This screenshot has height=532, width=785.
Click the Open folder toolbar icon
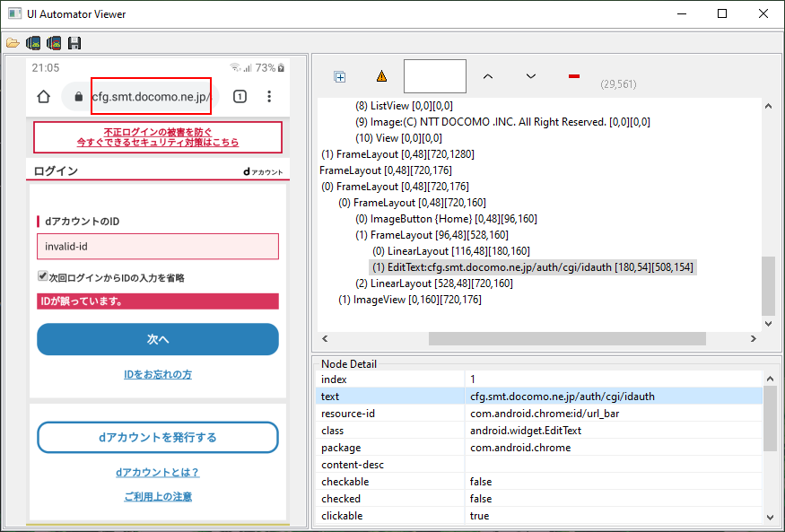point(13,43)
